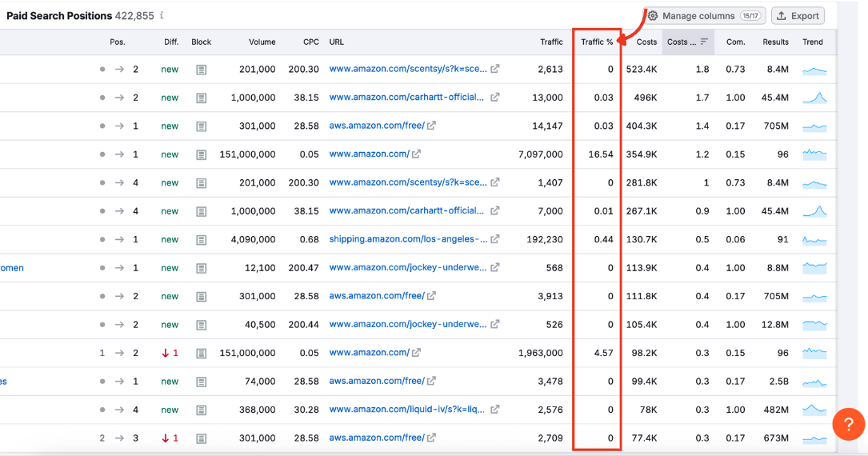Sort by Traffic % column header

tap(597, 42)
